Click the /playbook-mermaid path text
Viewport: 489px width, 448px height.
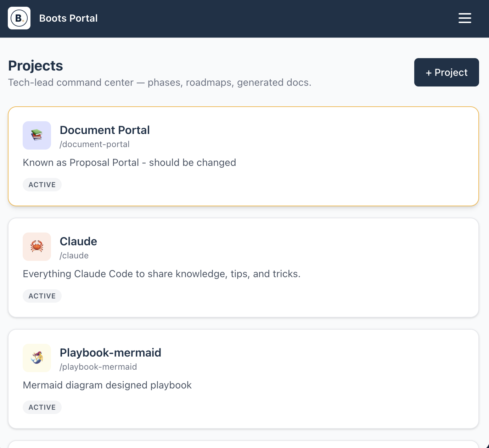point(98,367)
